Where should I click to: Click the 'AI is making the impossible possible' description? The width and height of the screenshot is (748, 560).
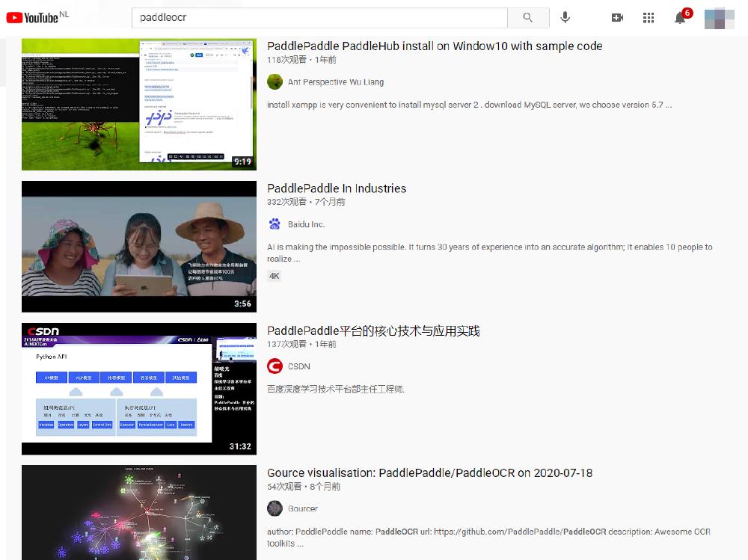pos(490,253)
